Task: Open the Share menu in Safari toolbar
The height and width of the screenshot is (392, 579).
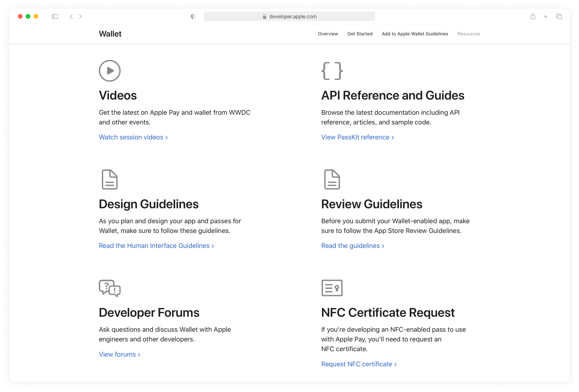Action: 533,16
